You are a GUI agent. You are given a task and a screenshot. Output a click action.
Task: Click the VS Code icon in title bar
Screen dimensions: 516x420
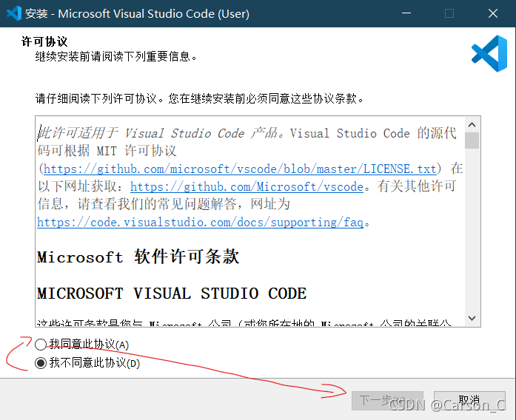coord(14,13)
